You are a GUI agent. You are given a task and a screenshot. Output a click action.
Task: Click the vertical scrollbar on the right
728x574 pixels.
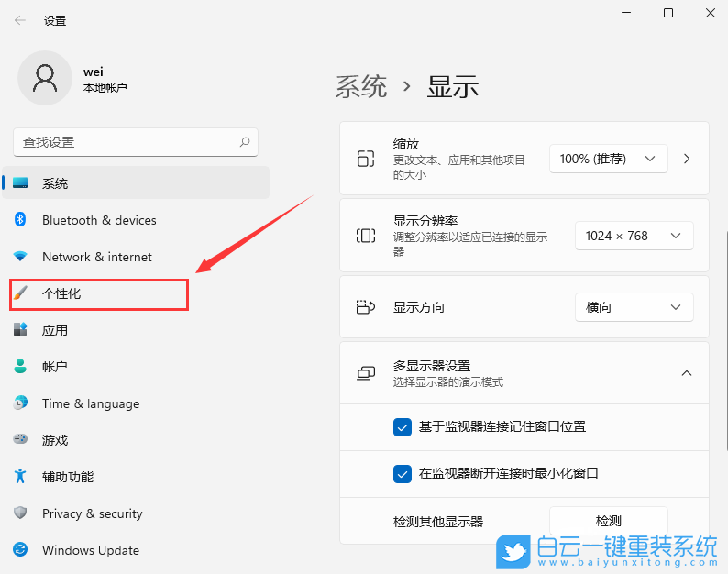(x=725, y=339)
